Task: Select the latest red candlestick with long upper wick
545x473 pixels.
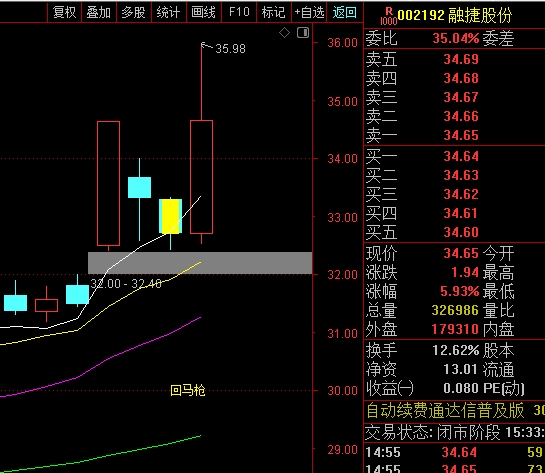Action: coord(202,177)
